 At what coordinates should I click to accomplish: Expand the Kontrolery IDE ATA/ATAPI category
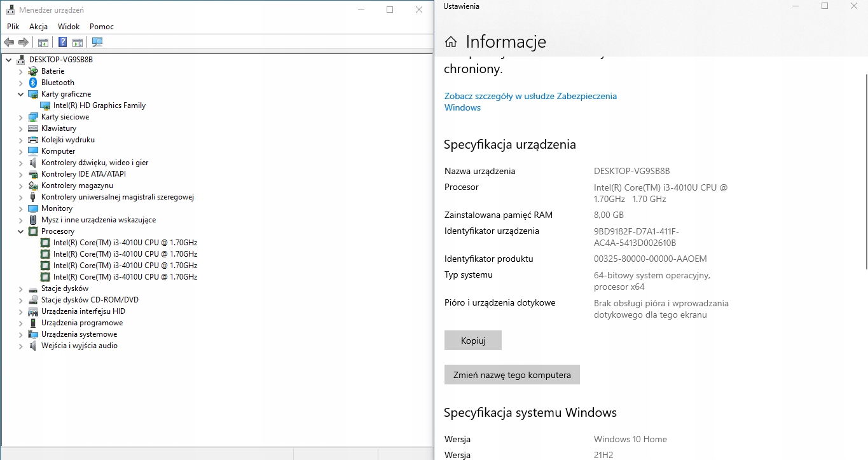20,174
